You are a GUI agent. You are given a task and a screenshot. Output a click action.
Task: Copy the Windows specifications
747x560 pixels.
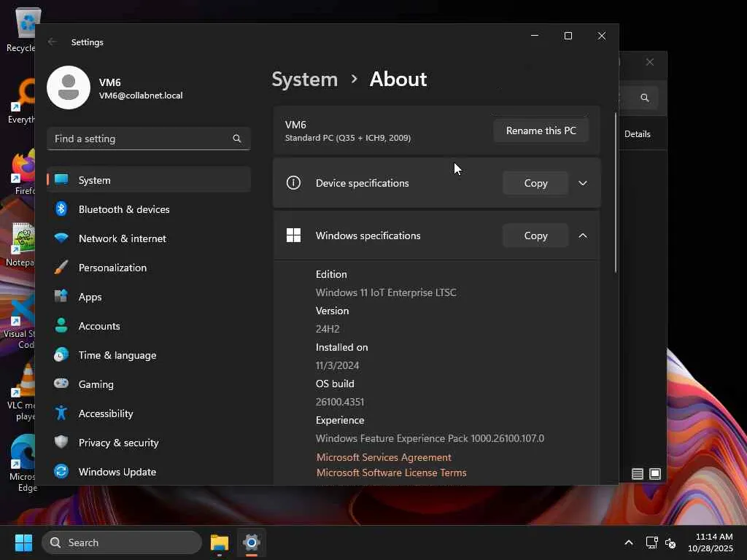pyautogui.click(x=535, y=236)
